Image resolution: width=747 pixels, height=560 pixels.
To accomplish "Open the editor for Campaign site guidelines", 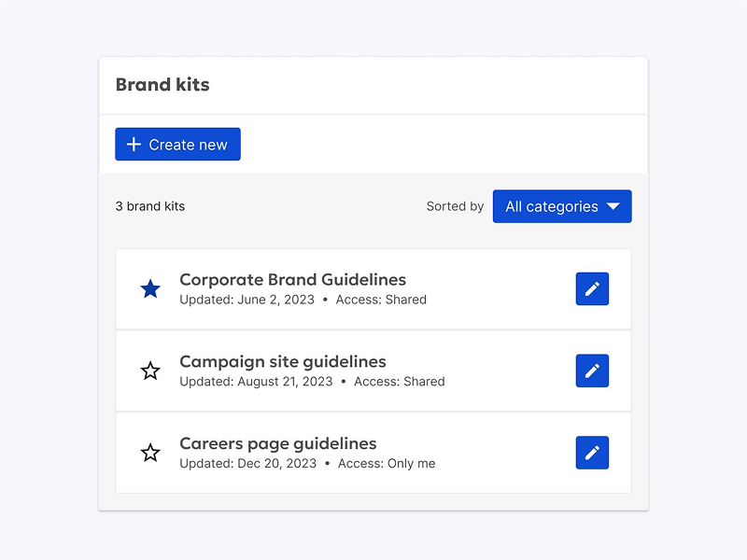I will (x=592, y=371).
